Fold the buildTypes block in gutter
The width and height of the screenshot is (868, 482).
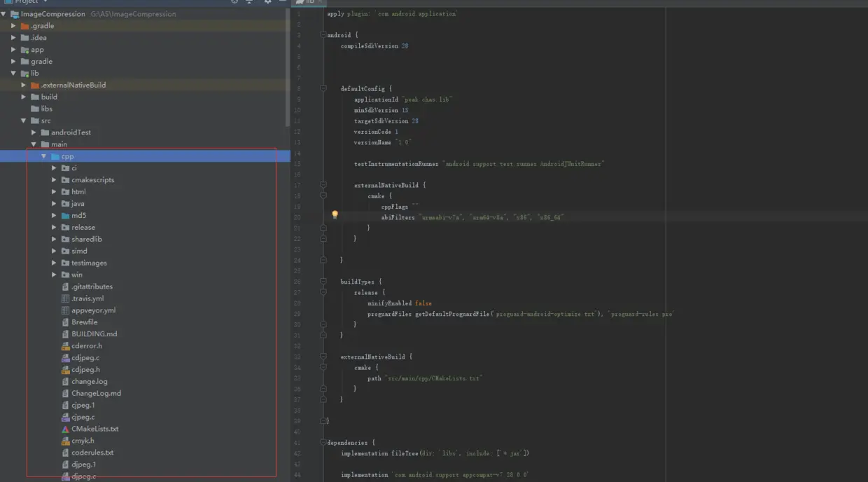tap(324, 282)
